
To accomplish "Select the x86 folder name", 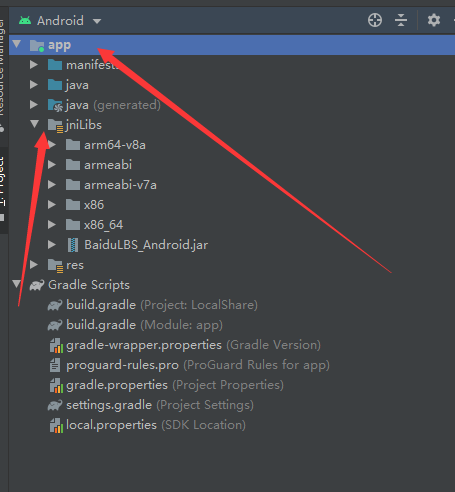I will (x=94, y=205).
